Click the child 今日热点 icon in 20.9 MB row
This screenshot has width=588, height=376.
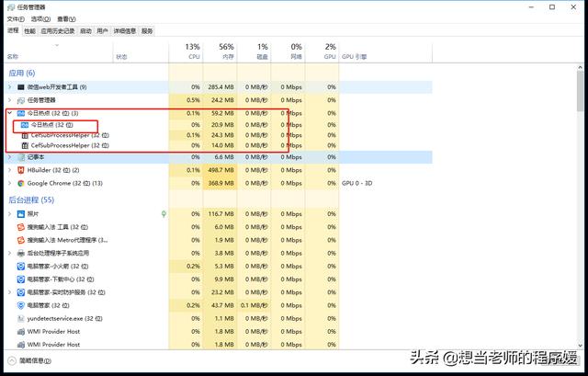click(x=25, y=125)
